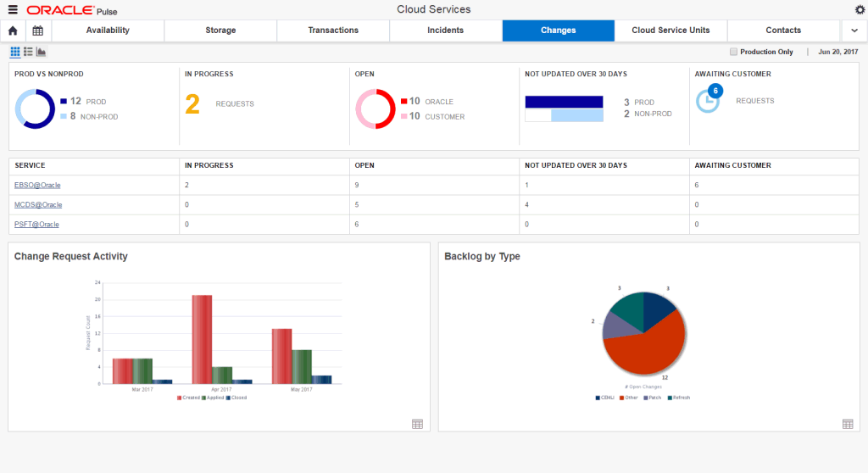Click the Created red legend swatch
868x473 pixels.
[180, 398]
